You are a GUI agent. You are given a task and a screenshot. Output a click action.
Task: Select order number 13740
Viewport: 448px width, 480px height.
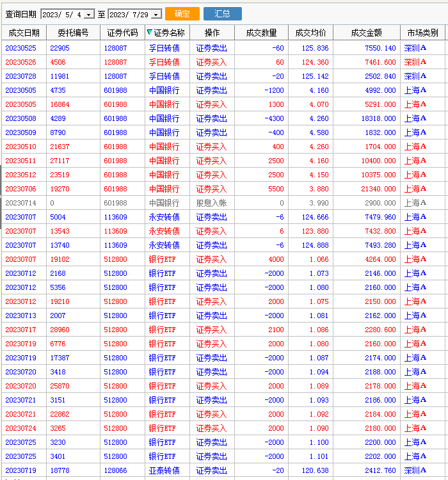60,245
